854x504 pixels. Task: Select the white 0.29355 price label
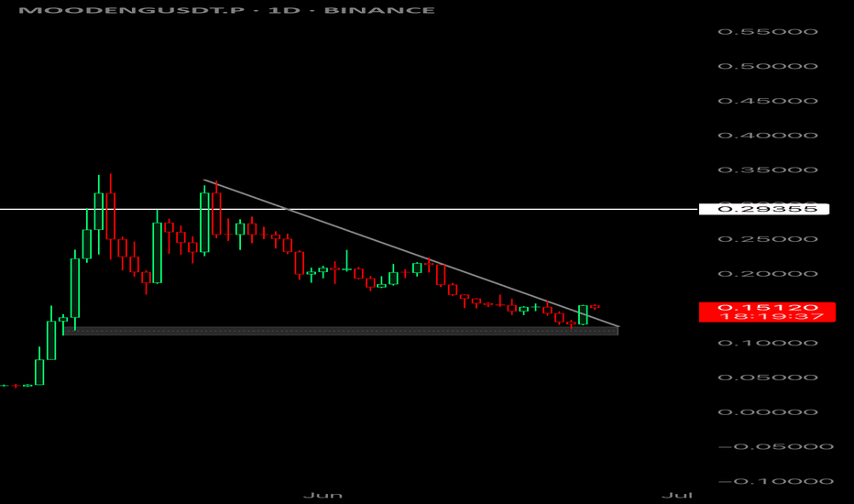[x=763, y=209]
